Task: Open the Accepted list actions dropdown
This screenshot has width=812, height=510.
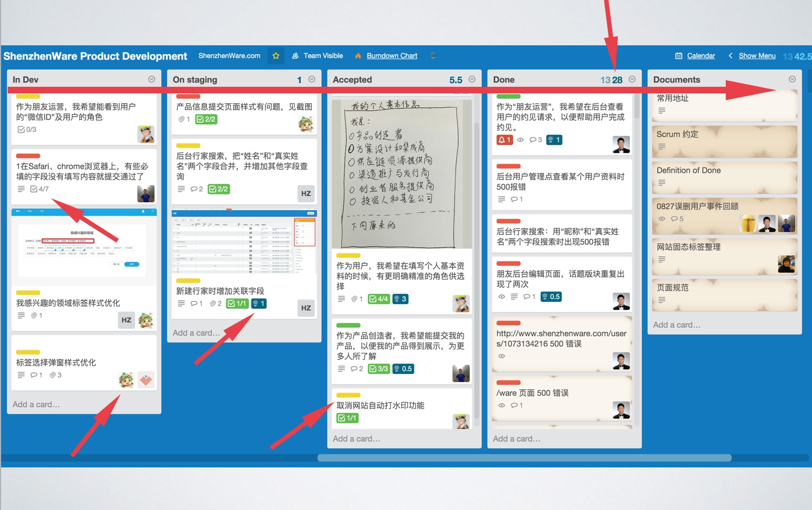Action: point(472,79)
